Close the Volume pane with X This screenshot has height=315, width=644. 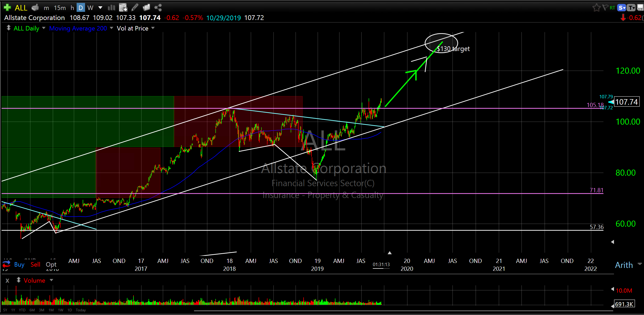(7, 281)
